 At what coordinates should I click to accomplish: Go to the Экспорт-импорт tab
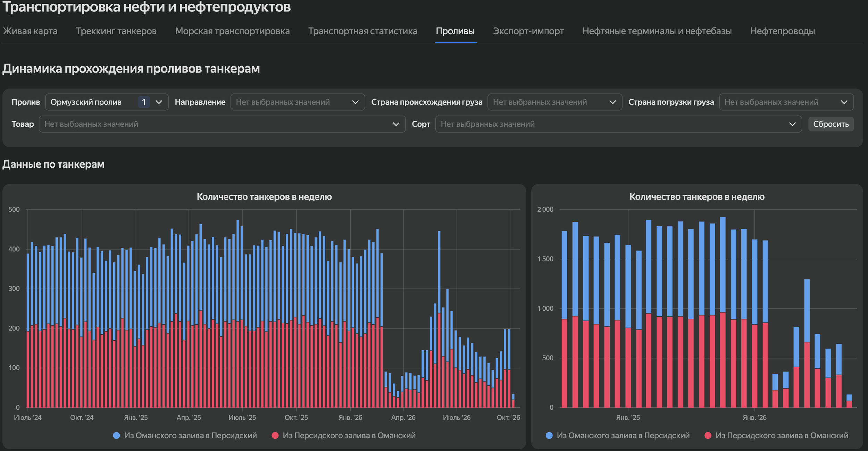pyautogui.click(x=528, y=31)
